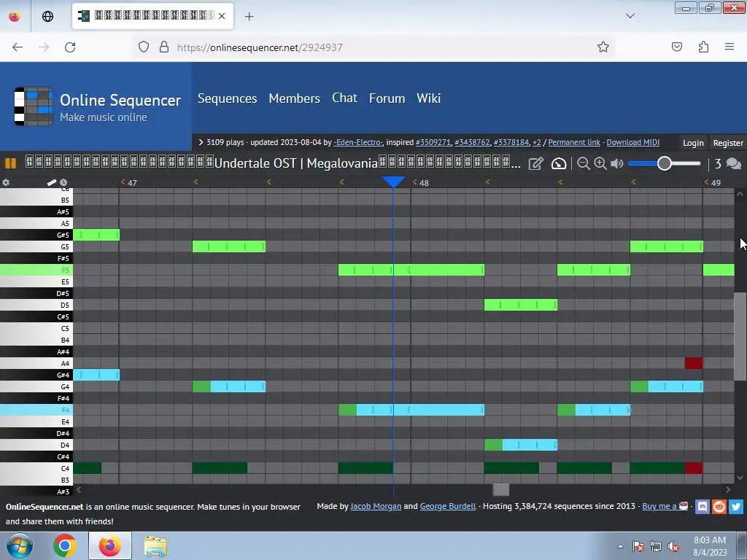This screenshot has height=560, width=747.
Task: Click the Login button
Action: click(693, 143)
